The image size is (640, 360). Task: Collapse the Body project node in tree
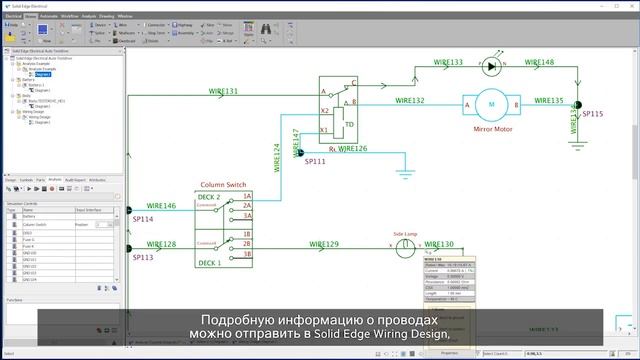[13, 96]
